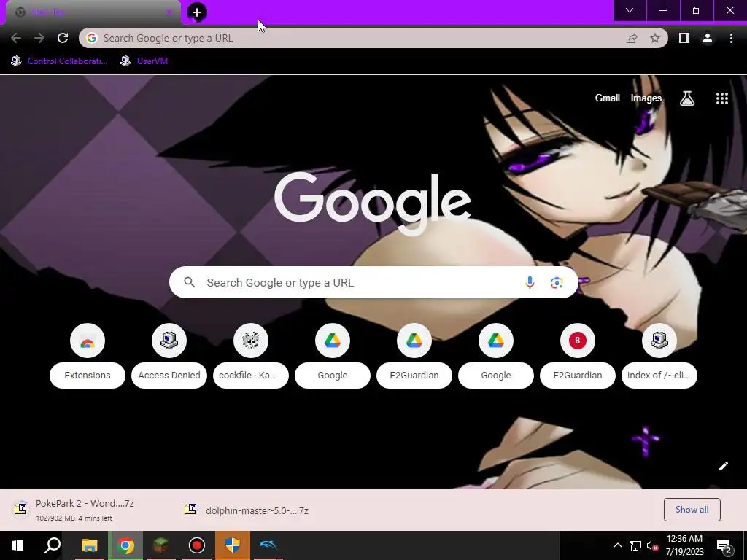The width and height of the screenshot is (747, 560).
Task: Open Images link
Action: [x=646, y=98]
